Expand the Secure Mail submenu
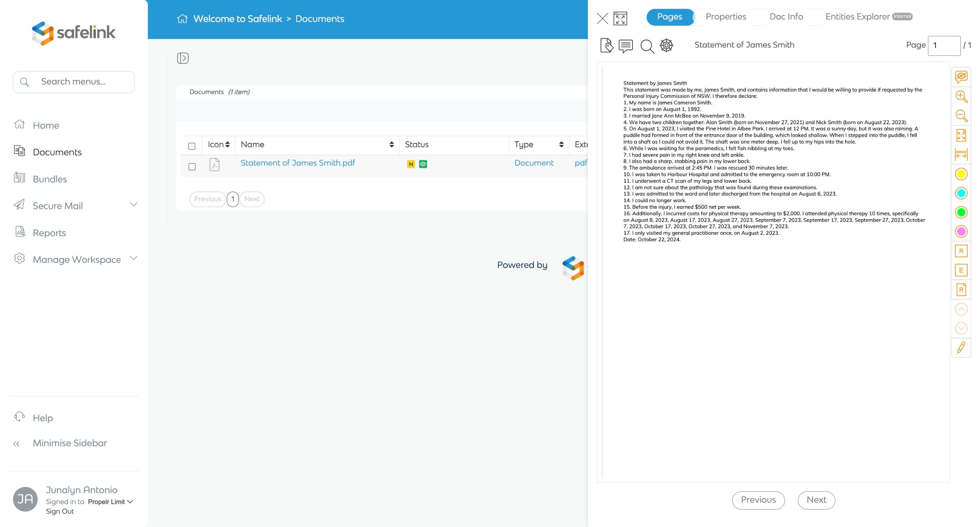 pos(133,205)
